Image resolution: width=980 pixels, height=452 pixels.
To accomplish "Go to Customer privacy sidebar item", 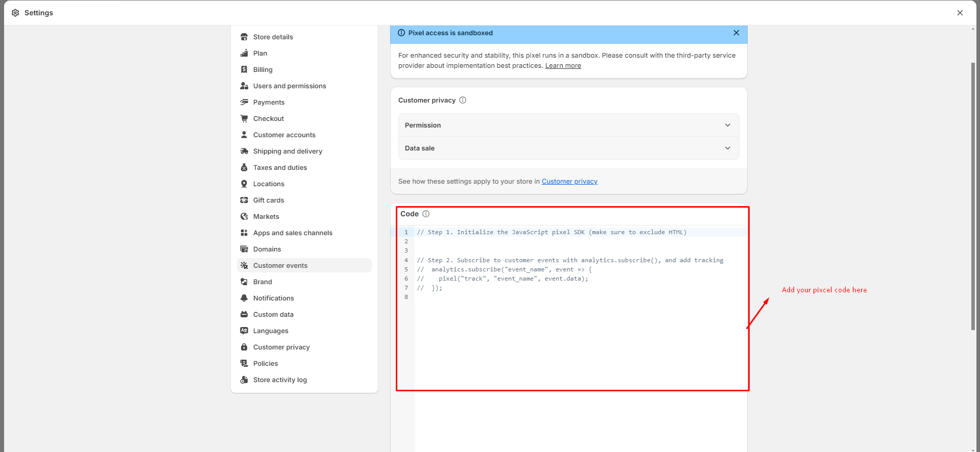I will click(x=304, y=347).
